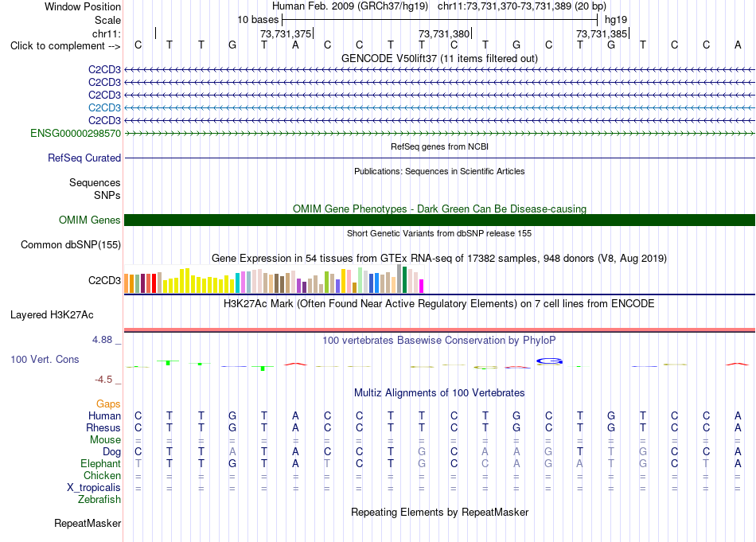The width and height of the screenshot is (756, 542).
Task: Open the ENSG00000298570 gene label
Action: click(x=76, y=133)
